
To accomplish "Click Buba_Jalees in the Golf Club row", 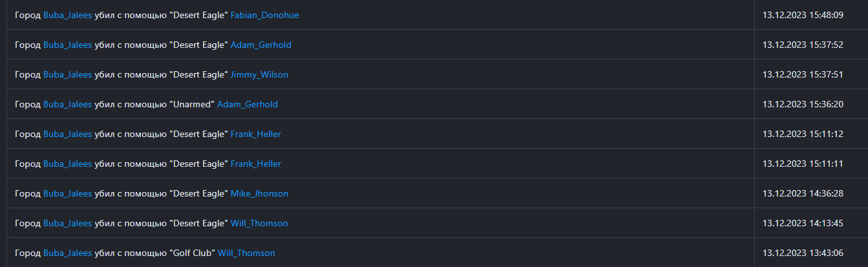I will [x=67, y=253].
